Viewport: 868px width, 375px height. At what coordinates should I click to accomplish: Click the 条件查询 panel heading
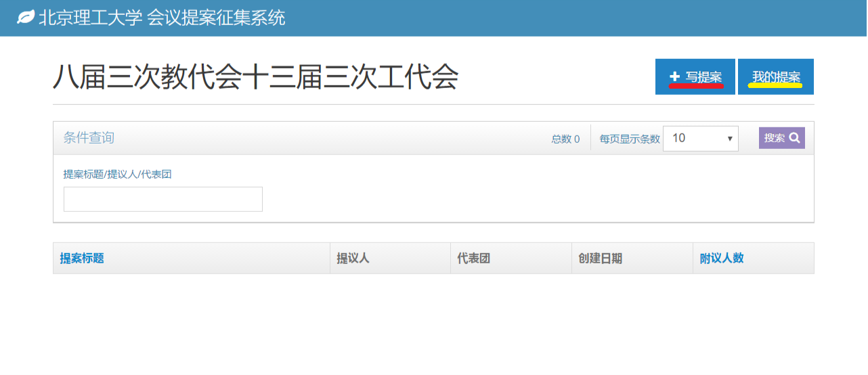pyautogui.click(x=89, y=138)
